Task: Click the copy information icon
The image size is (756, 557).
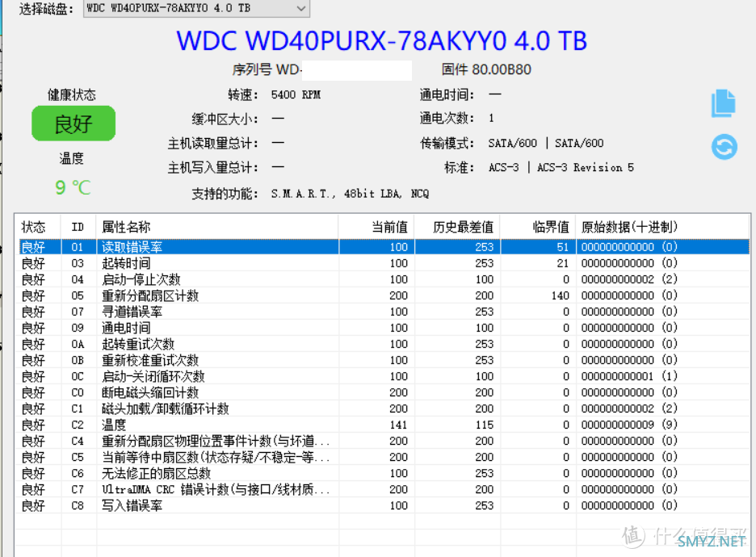Action: click(x=723, y=103)
